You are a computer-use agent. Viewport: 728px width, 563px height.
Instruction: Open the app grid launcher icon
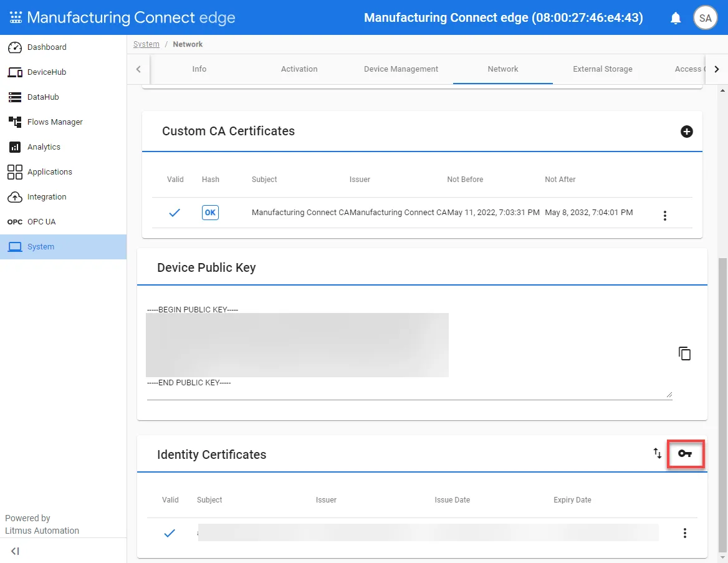(x=16, y=17)
